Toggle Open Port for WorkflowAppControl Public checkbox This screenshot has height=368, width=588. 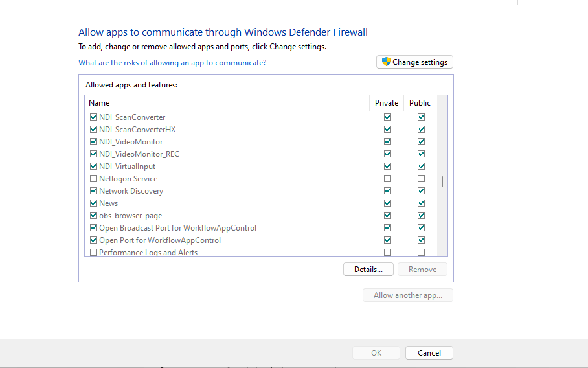pos(421,240)
